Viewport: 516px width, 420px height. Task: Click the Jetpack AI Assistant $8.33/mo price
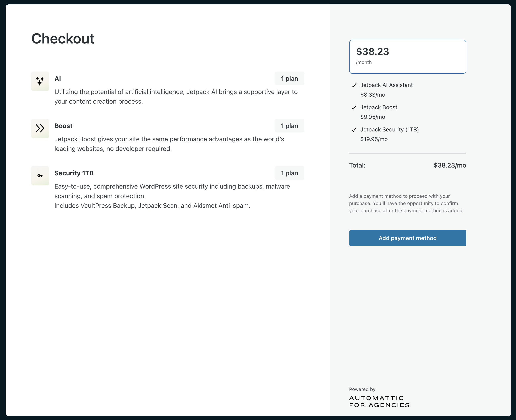(372, 95)
